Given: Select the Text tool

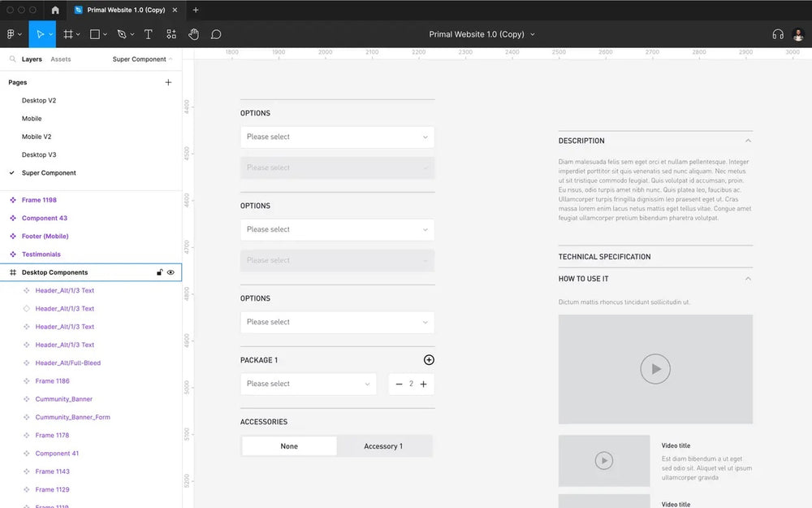Looking at the screenshot, I should tap(148, 34).
